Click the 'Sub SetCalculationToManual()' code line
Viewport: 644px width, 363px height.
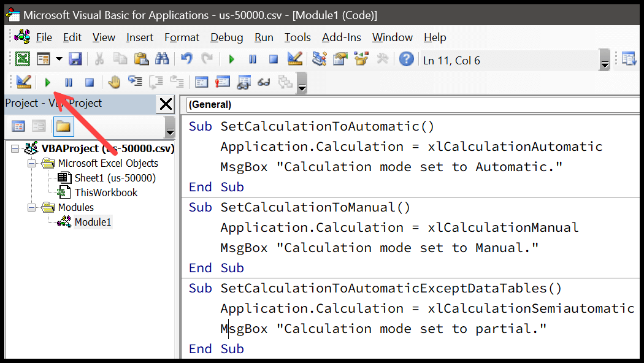299,207
